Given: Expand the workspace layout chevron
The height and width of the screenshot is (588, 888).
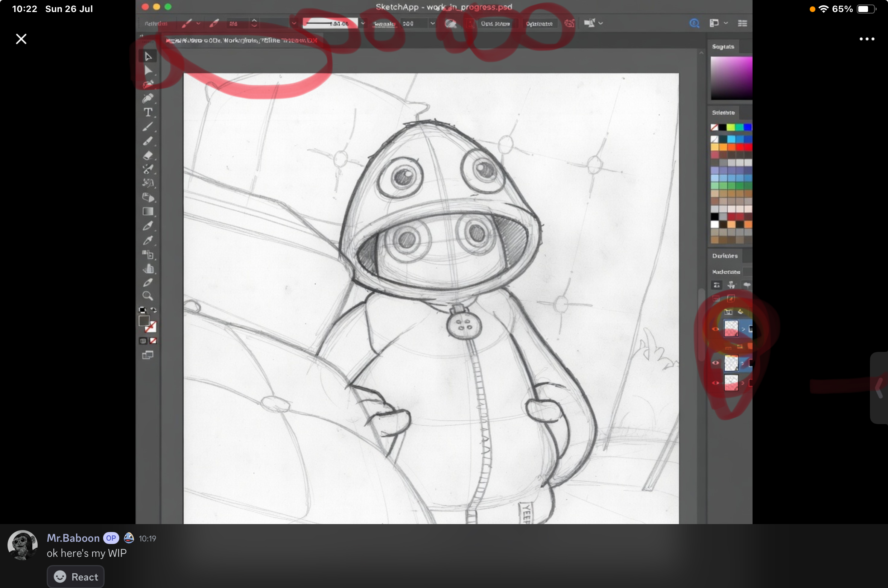Looking at the screenshot, I should [x=726, y=23].
